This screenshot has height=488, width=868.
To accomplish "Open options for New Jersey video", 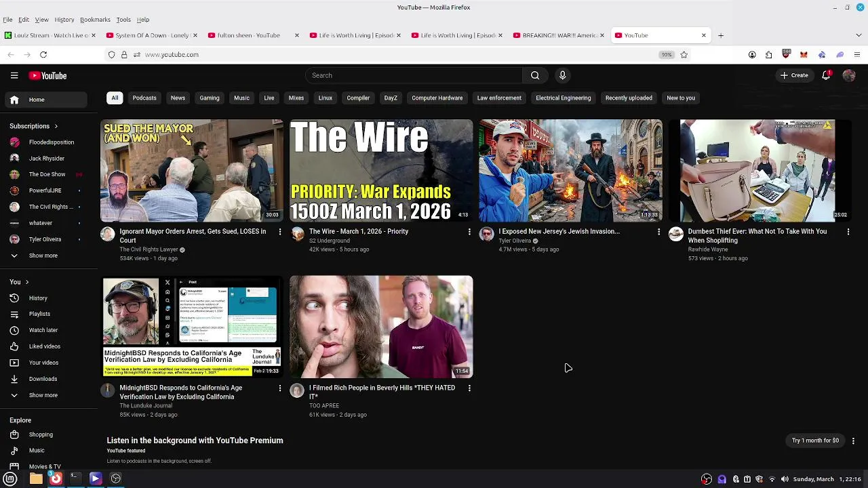I will (658, 232).
